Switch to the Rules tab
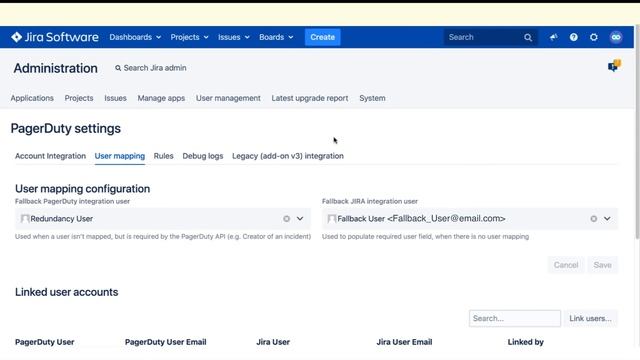Viewport: 640px width, 360px height. [164, 156]
